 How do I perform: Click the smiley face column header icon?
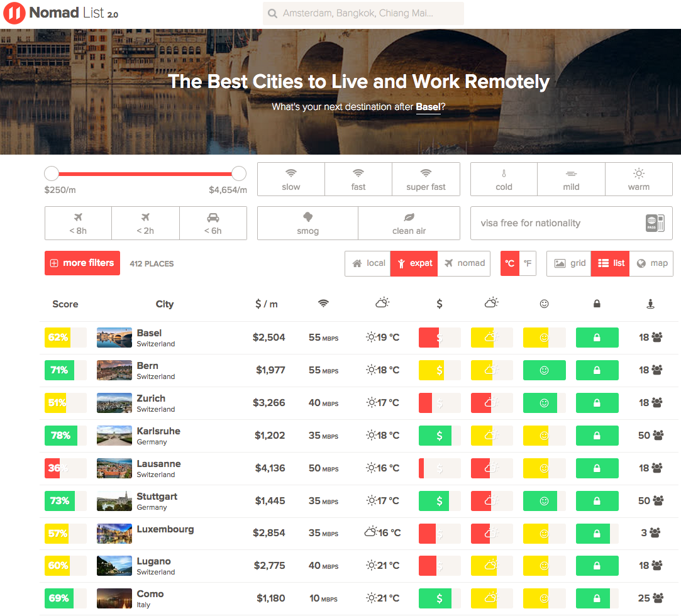click(544, 304)
